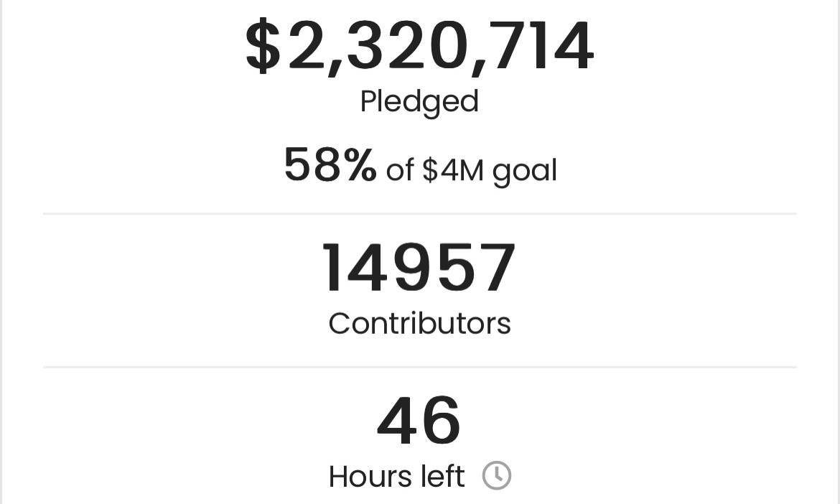The image size is (840, 504).
Task: Select the Hours left label
Action: pos(396,476)
